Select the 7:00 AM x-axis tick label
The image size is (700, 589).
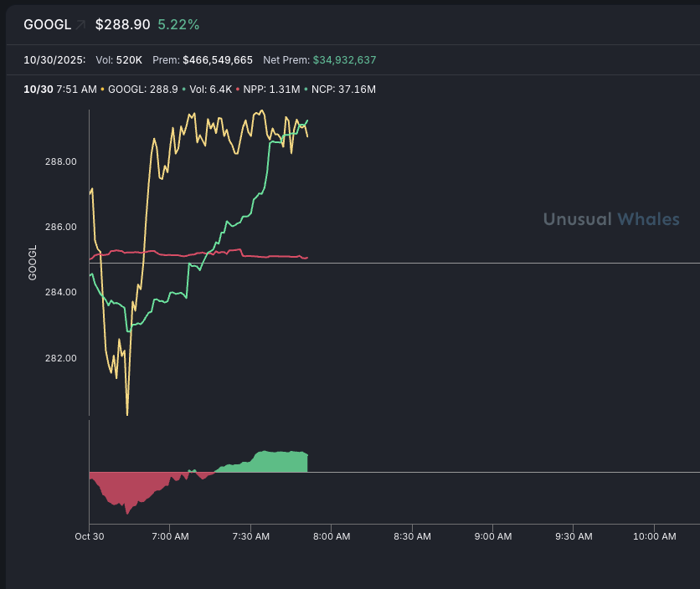coord(168,536)
